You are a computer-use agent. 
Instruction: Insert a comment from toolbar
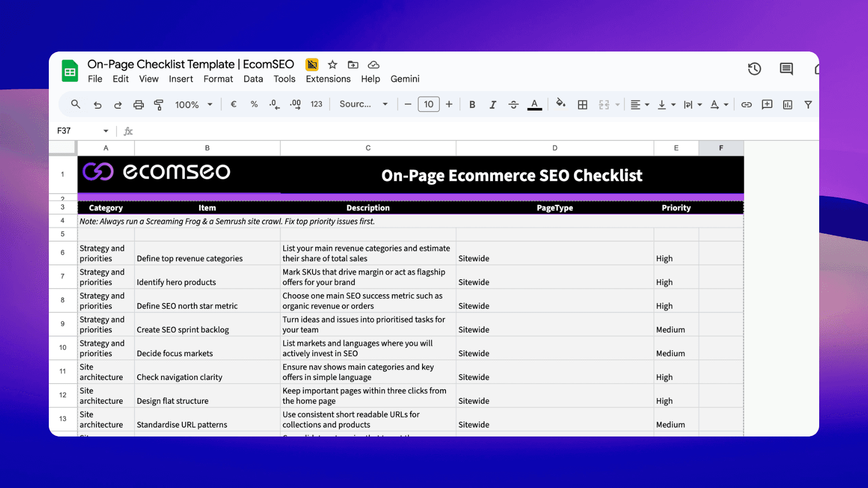(767, 105)
